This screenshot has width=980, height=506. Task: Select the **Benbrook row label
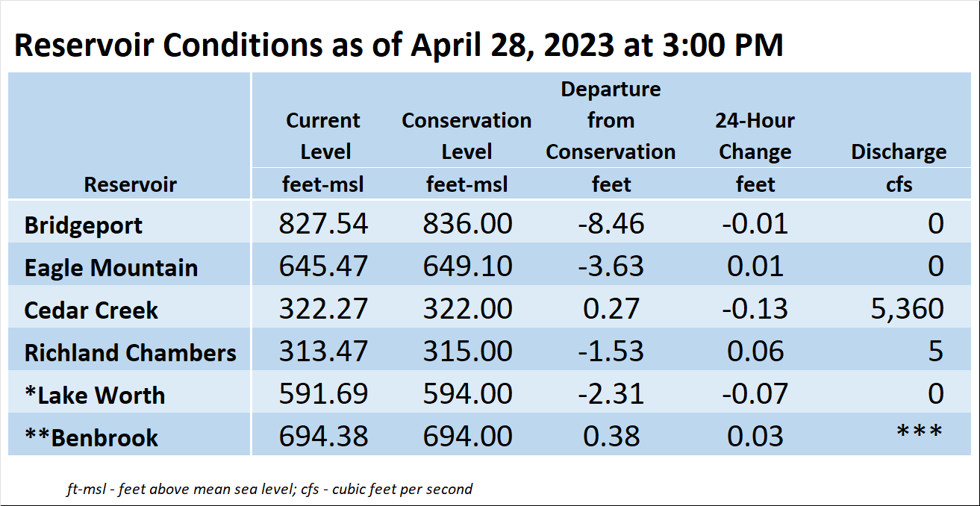[91, 437]
